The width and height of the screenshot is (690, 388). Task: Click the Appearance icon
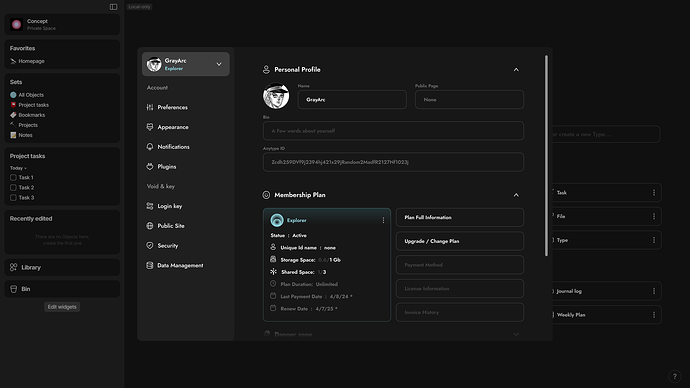pyautogui.click(x=150, y=127)
